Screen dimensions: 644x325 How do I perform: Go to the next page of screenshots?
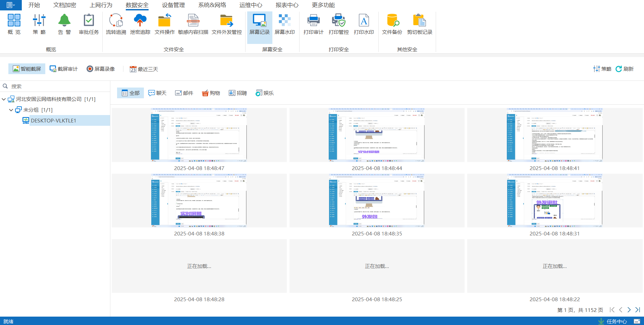pyautogui.click(x=629, y=310)
